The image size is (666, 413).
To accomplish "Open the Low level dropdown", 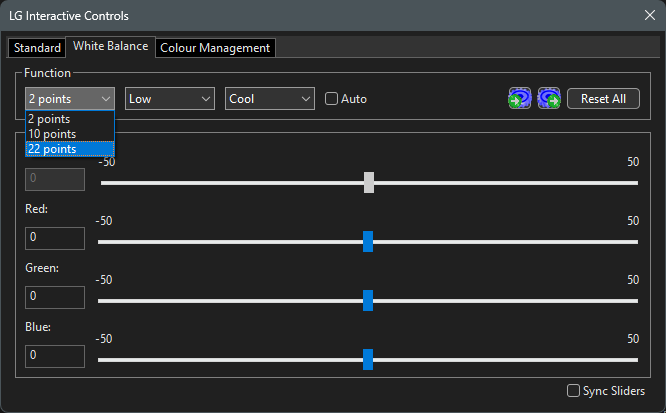I will click(x=170, y=98).
